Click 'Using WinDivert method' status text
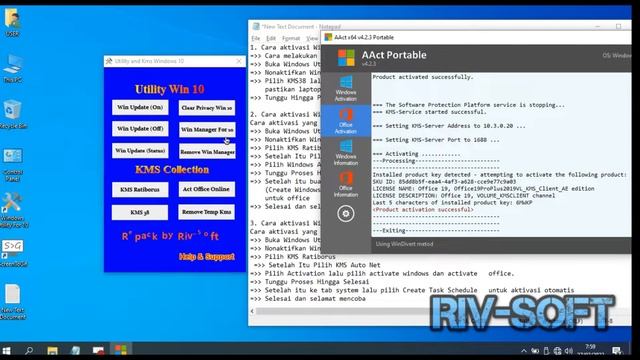The width and height of the screenshot is (640, 360). click(x=404, y=244)
